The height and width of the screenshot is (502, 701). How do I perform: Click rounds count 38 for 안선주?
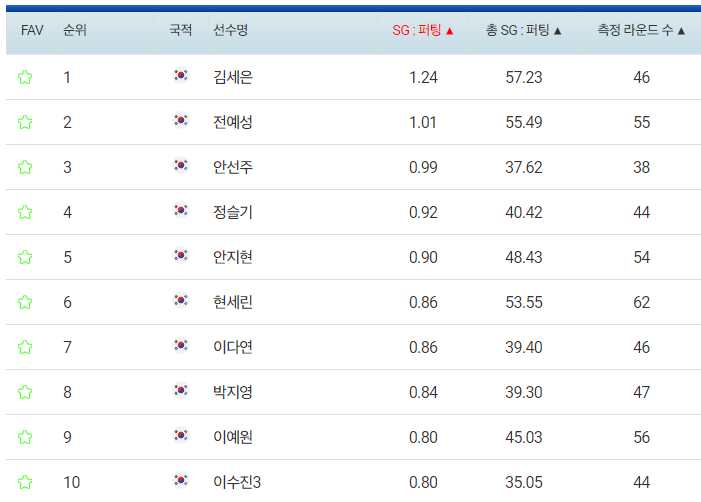tap(642, 167)
